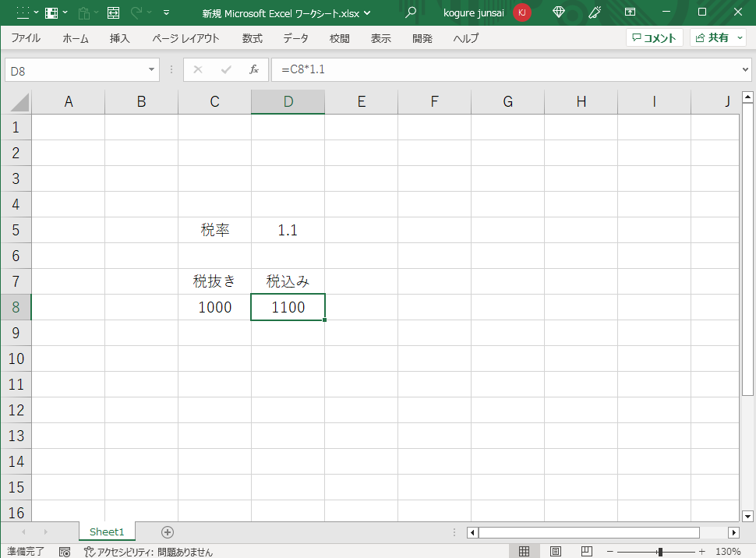
Task: Select row 12 header
Action: tap(16, 410)
